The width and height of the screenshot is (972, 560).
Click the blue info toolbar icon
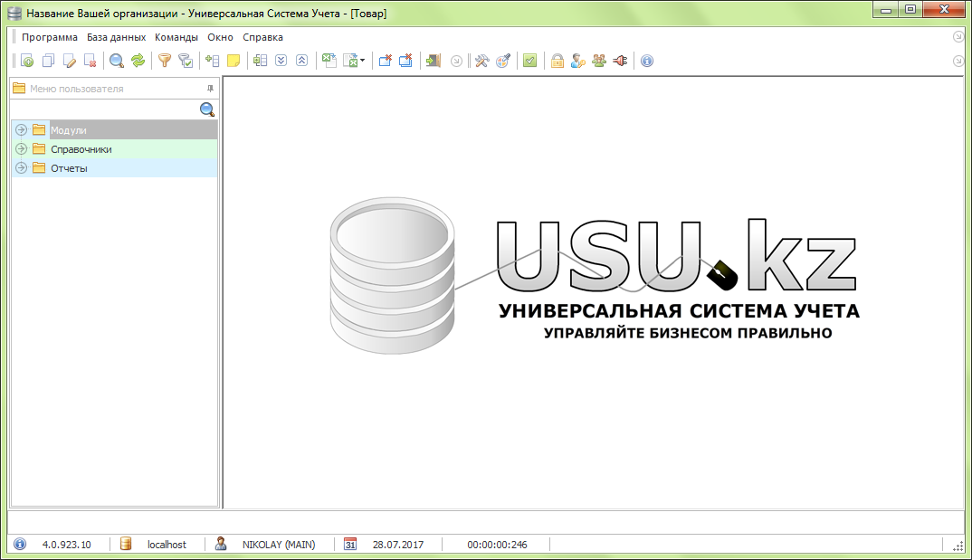coord(647,61)
